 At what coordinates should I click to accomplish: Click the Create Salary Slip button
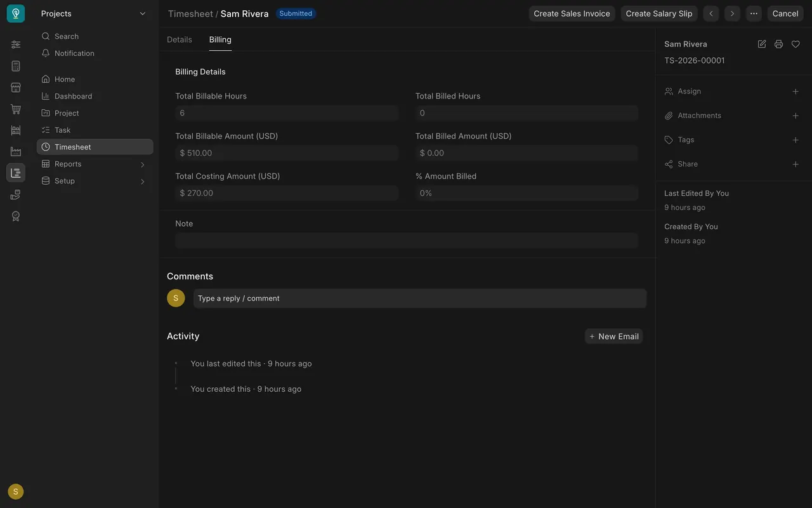659,13
